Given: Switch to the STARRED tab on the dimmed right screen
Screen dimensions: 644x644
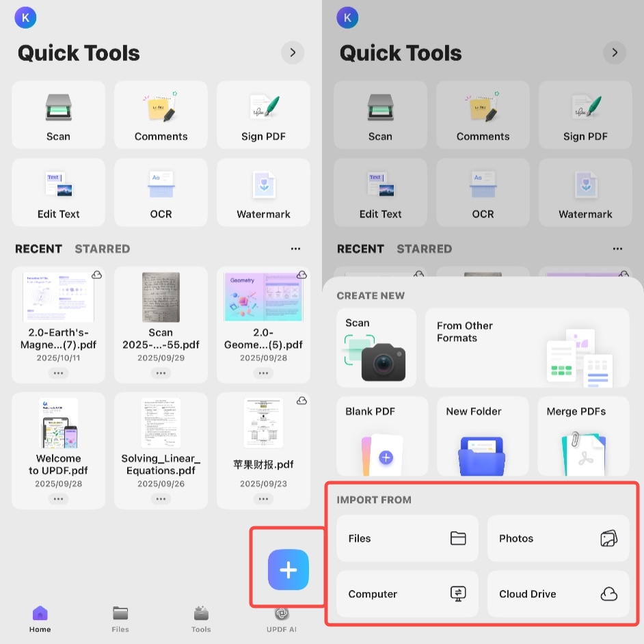Looking at the screenshot, I should point(425,249).
